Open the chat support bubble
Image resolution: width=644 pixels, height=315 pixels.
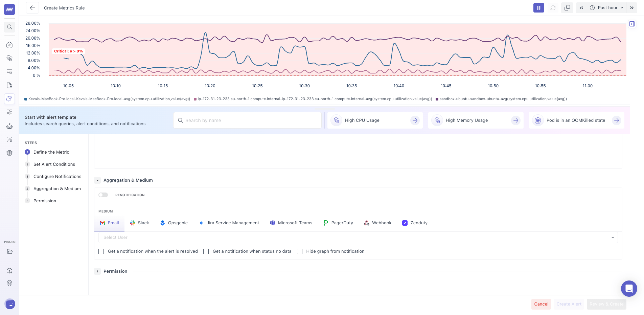(x=629, y=289)
